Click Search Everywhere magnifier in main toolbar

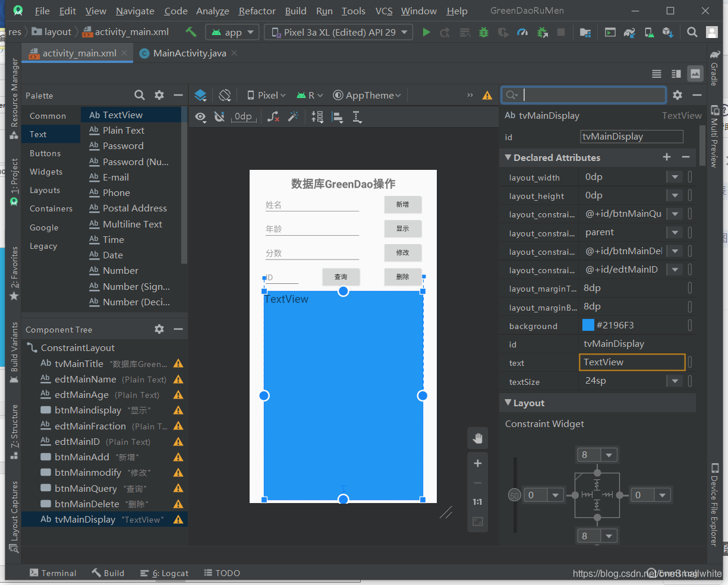[692, 32]
